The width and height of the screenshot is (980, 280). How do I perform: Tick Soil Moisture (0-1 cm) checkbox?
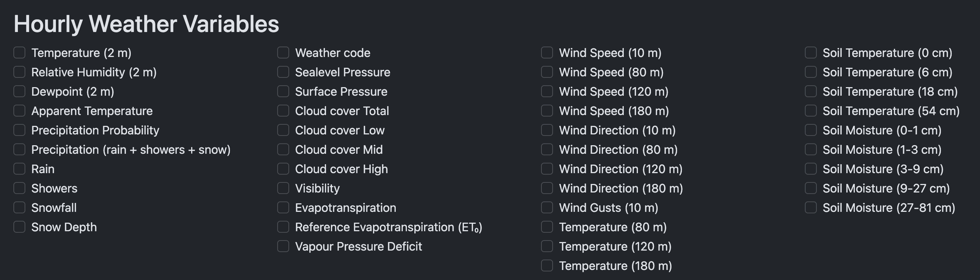pos(811,130)
